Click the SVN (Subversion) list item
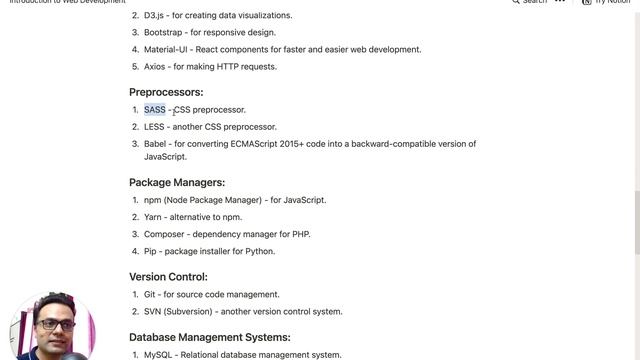 (x=243, y=311)
